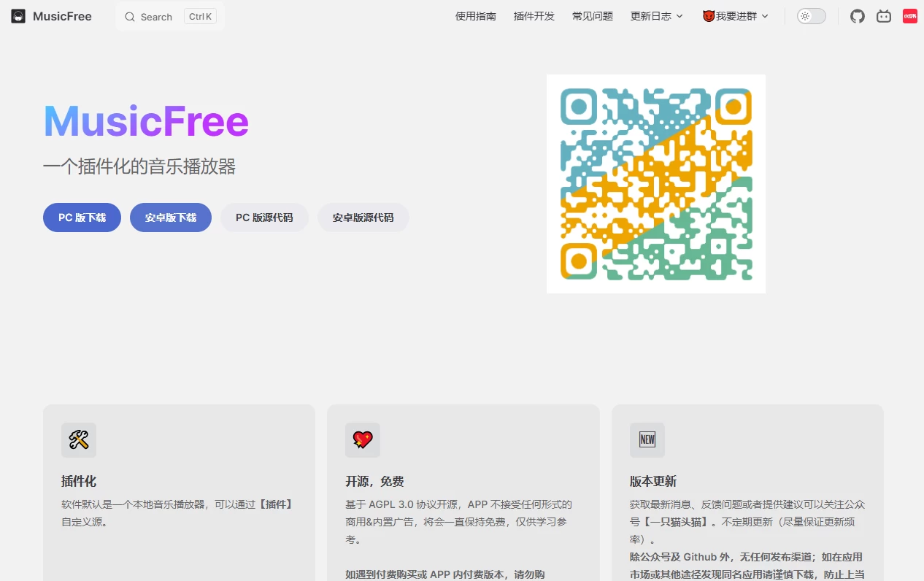Open the MusicFree GitHub repository icon
Screen dimensions: 924x581
coord(858,15)
